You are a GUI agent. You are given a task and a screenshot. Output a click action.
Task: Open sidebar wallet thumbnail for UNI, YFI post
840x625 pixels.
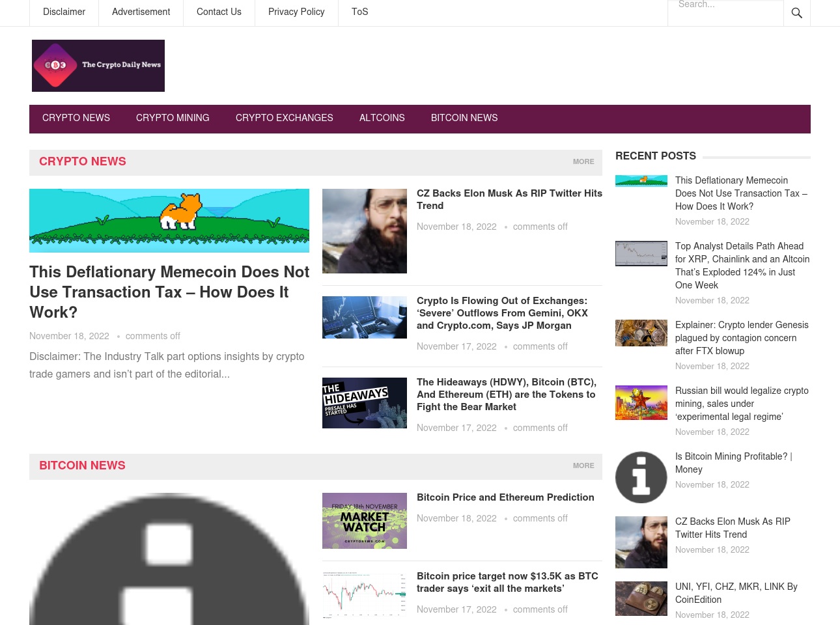pyautogui.click(x=641, y=598)
